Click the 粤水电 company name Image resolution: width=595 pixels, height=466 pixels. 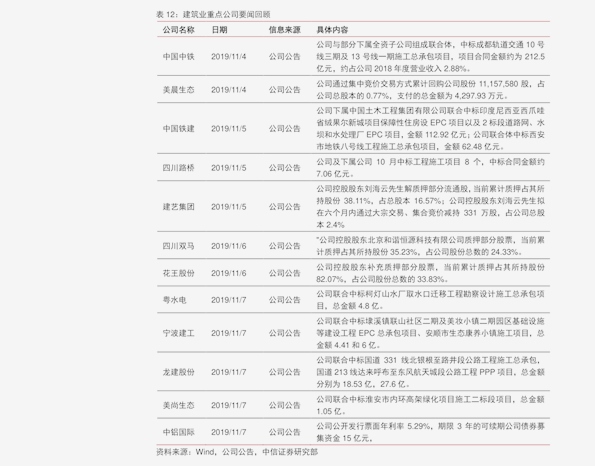tap(175, 300)
